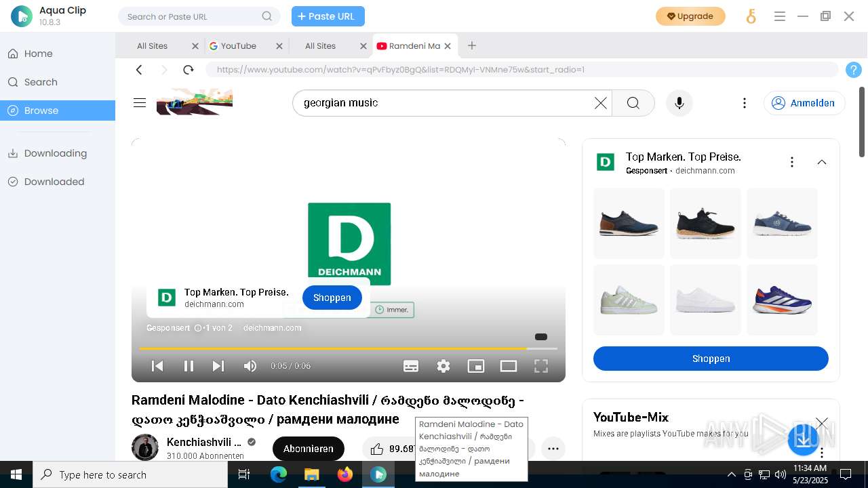This screenshot has height=488, width=868.
Task: Toggle theater mode on the video player
Action: point(509,366)
